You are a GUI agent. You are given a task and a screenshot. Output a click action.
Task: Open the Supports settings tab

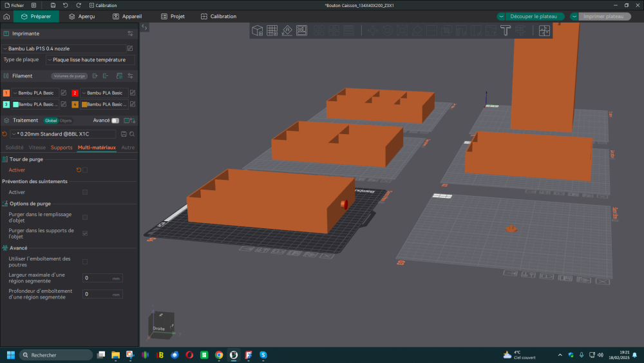[x=62, y=148]
